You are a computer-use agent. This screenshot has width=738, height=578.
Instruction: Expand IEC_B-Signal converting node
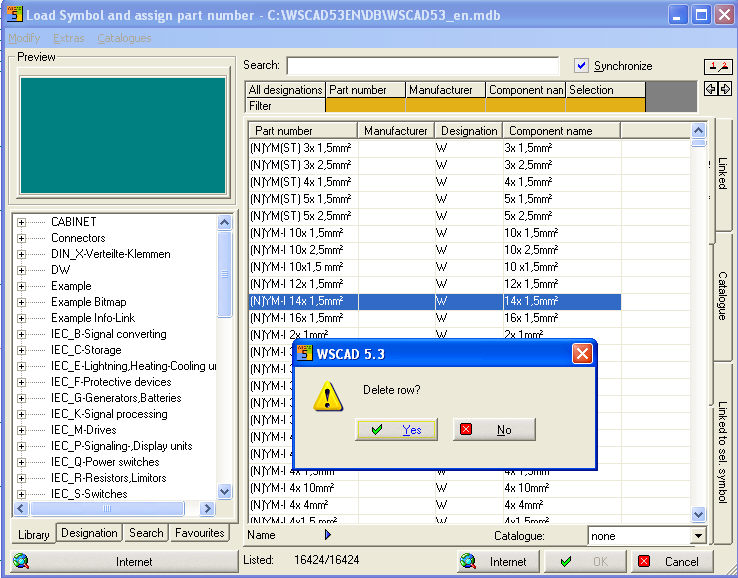tap(21, 334)
